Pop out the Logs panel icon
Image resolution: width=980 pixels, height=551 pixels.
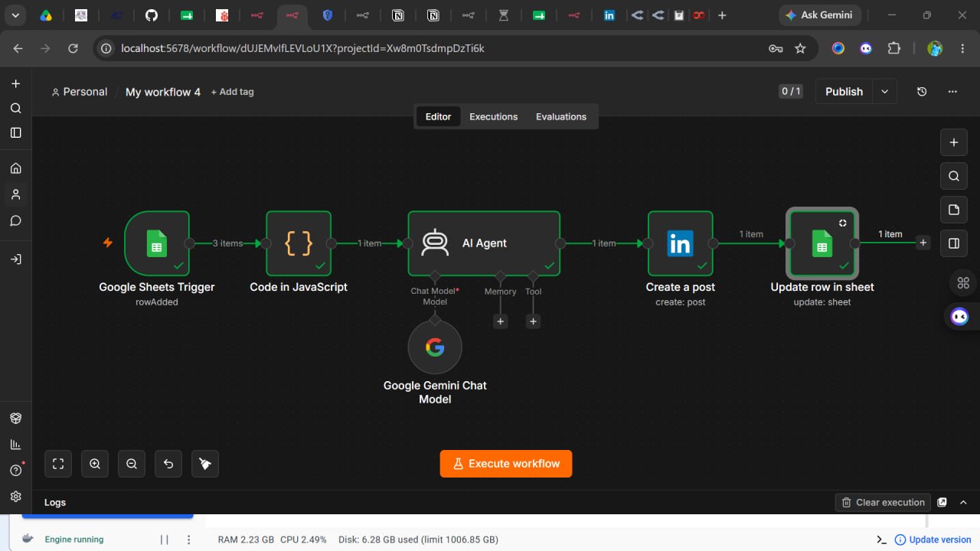942,502
